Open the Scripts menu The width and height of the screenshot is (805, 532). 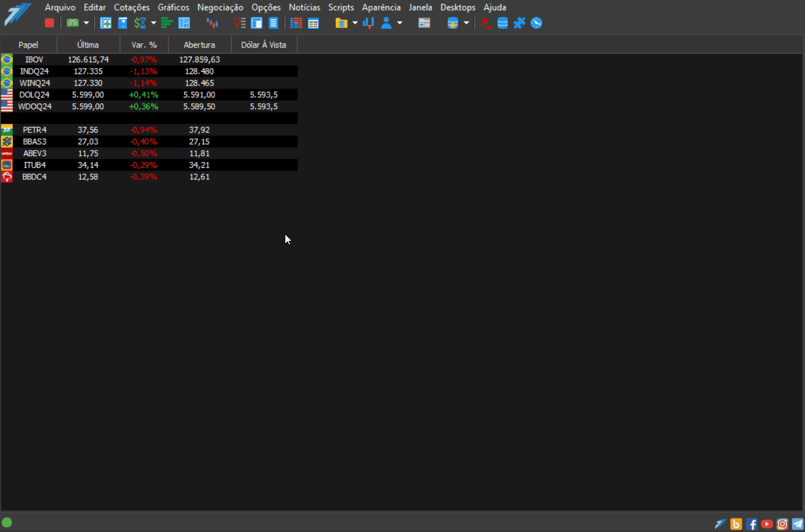tap(341, 7)
